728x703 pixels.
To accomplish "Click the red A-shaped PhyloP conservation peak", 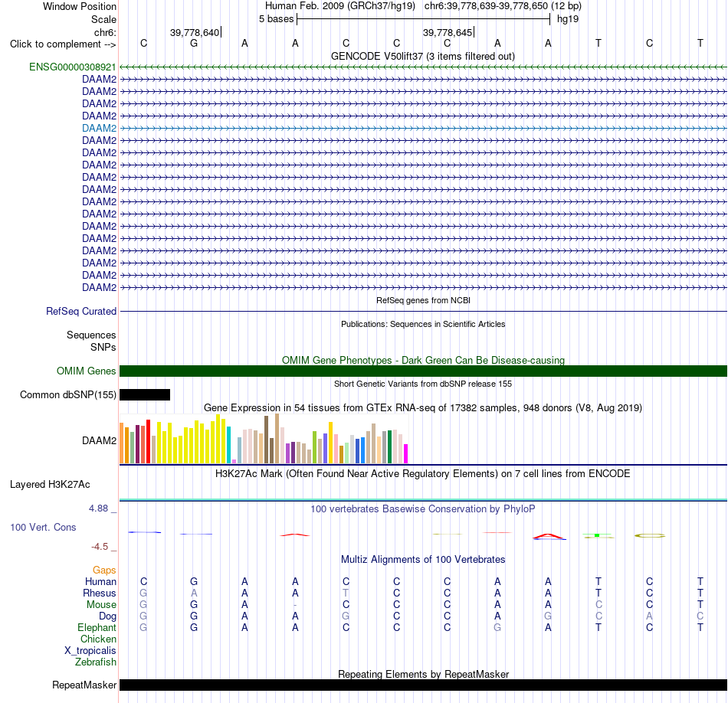I will (x=549, y=536).
